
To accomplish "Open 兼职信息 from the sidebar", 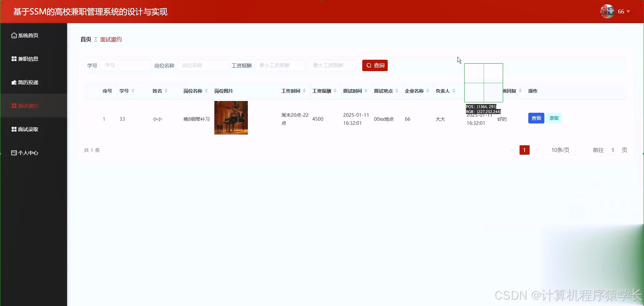I will (x=28, y=58).
